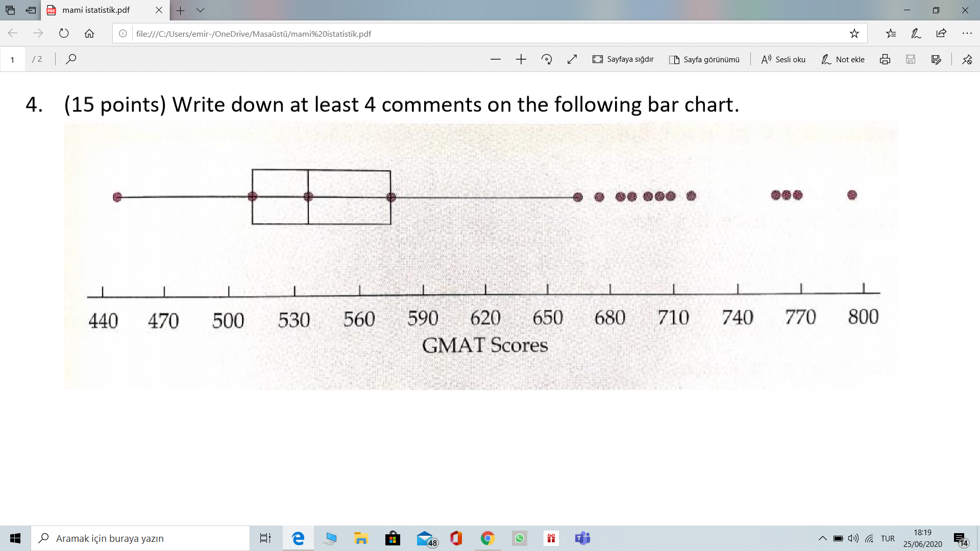This screenshot has height=551, width=980.
Task: Rotate the PDF page
Action: click(546, 59)
